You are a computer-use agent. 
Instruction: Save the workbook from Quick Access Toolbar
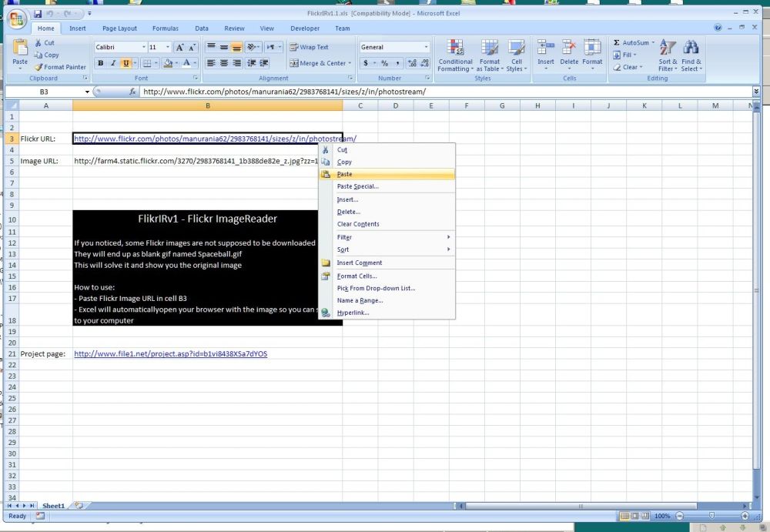click(38, 14)
